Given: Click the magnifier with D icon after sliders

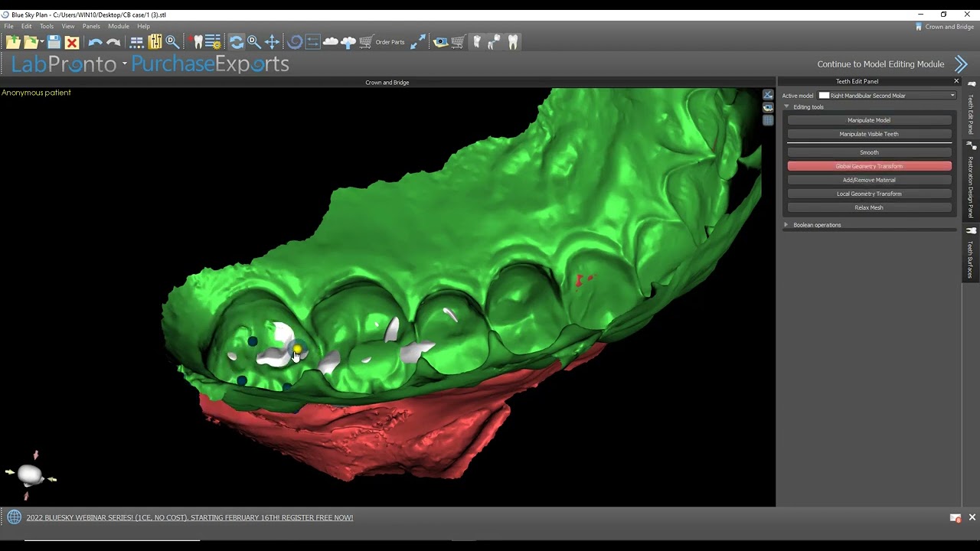Looking at the screenshot, I should click(173, 42).
